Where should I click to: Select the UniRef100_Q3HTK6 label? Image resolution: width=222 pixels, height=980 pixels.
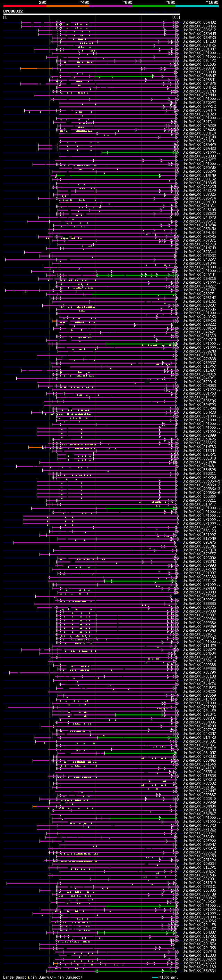click(199, 45)
